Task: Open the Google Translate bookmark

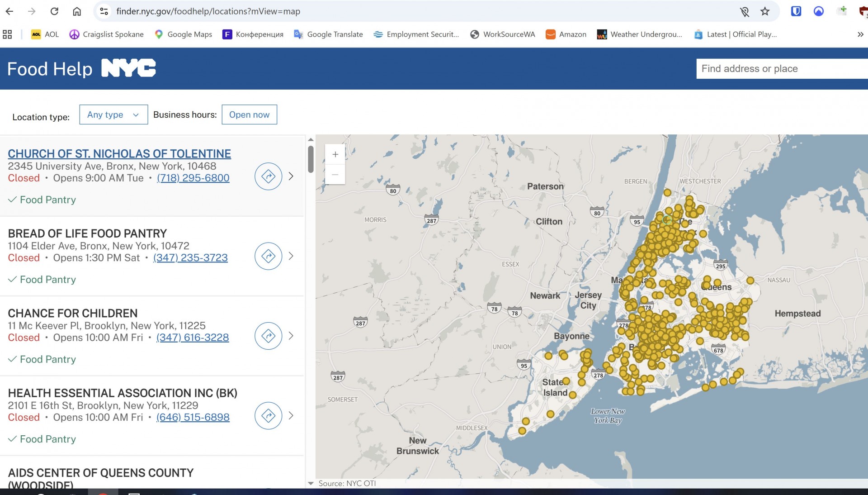Action: [x=329, y=34]
